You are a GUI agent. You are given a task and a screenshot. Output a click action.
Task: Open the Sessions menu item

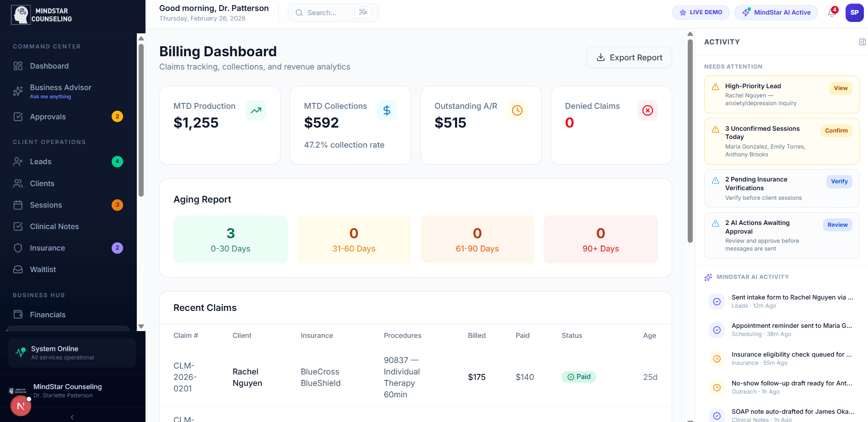tap(46, 205)
